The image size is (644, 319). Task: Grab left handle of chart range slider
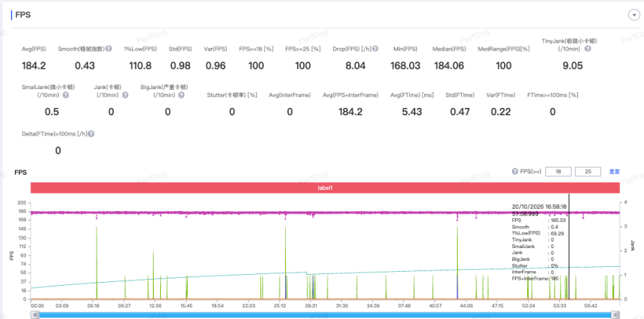(36, 315)
